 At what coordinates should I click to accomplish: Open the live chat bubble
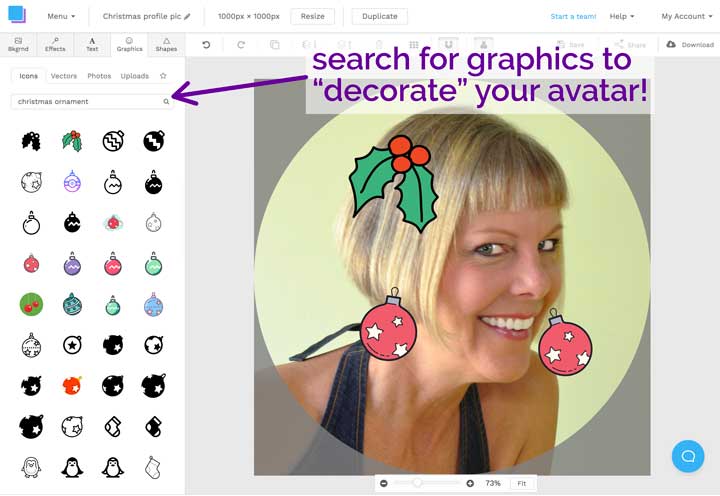[x=687, y=456]
